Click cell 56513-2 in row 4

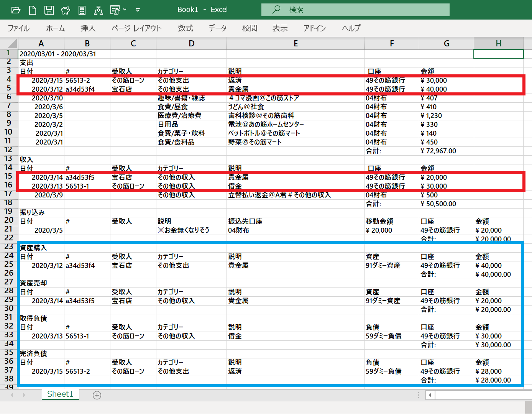point(87,80)
